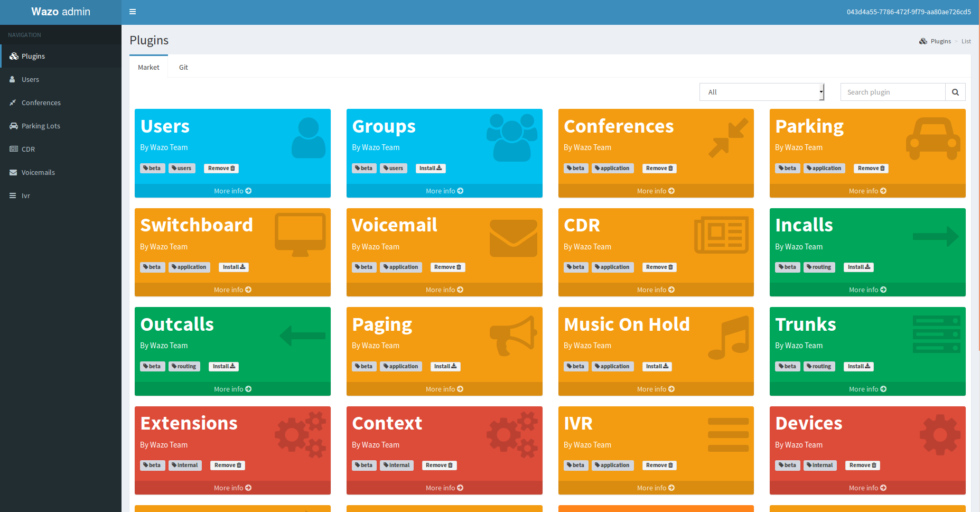
Task: Click the Ivr list icon in sidebar
Action: [13, 196]
